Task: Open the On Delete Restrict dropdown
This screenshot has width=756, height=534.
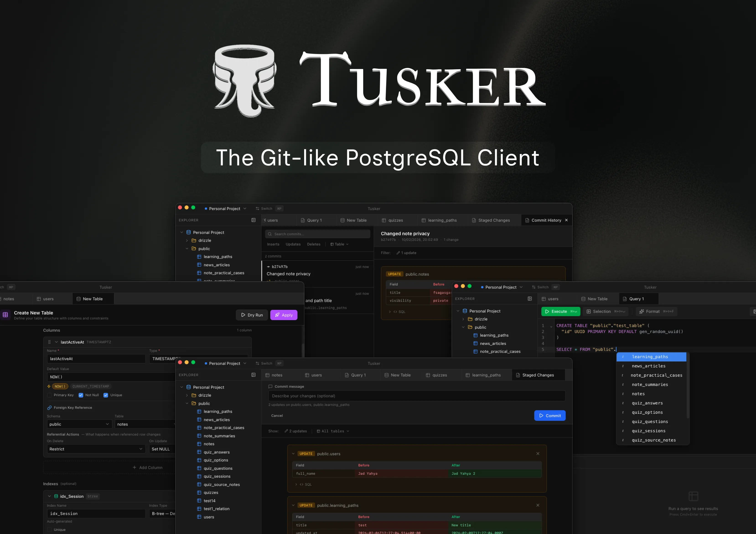Action: click(96, 449)
